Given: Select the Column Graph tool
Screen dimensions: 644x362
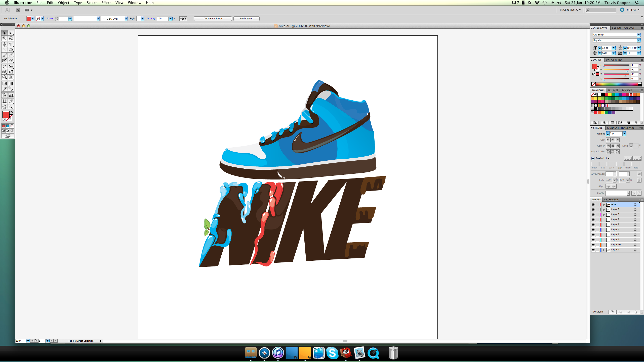Looking at the screenshot, I should (11, 95).
